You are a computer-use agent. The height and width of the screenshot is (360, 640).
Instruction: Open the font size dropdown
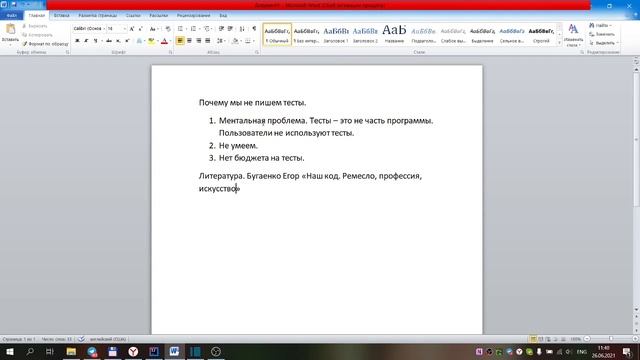[x=124, y=29]
